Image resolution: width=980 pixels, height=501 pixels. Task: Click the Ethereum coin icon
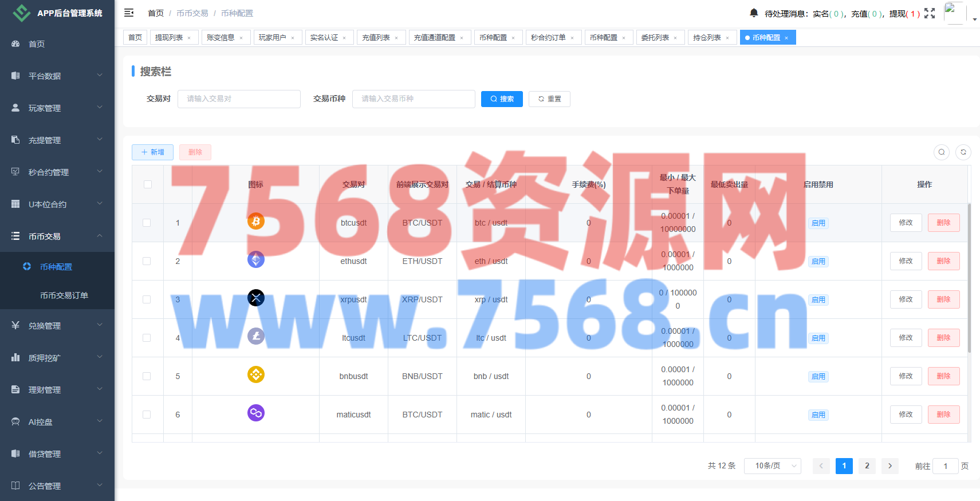[256, 260]
